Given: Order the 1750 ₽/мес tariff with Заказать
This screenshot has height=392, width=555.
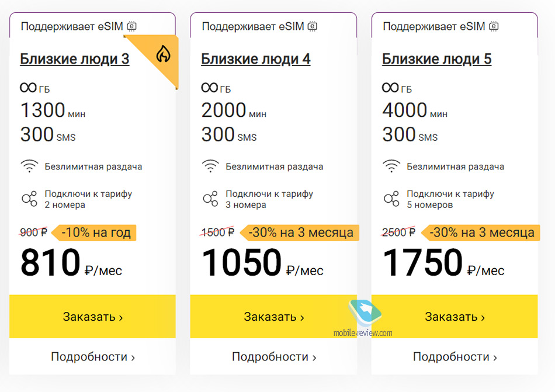Looking at the screenshot, I should (x=455, y=316).
